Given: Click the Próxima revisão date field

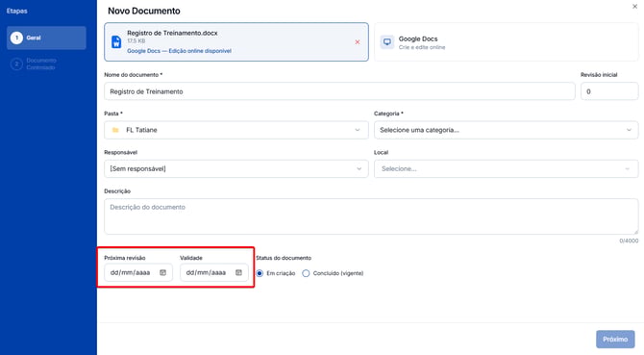Looking at the screenshot, I should (x=138, y=272).
